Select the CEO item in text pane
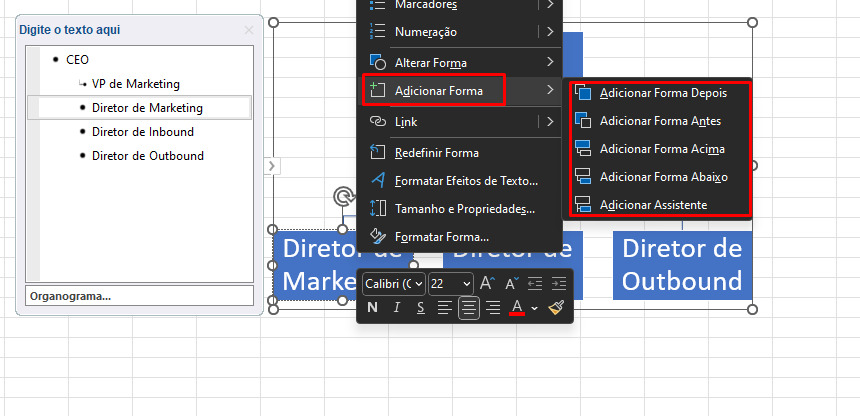The width and height of the screenshot is (860, 416). (x=77, y=60)
